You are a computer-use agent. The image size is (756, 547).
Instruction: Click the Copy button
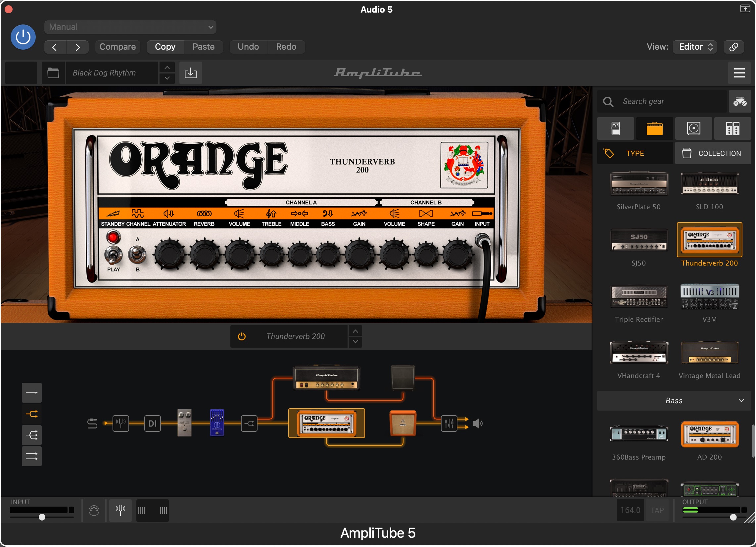pos(165,47)
